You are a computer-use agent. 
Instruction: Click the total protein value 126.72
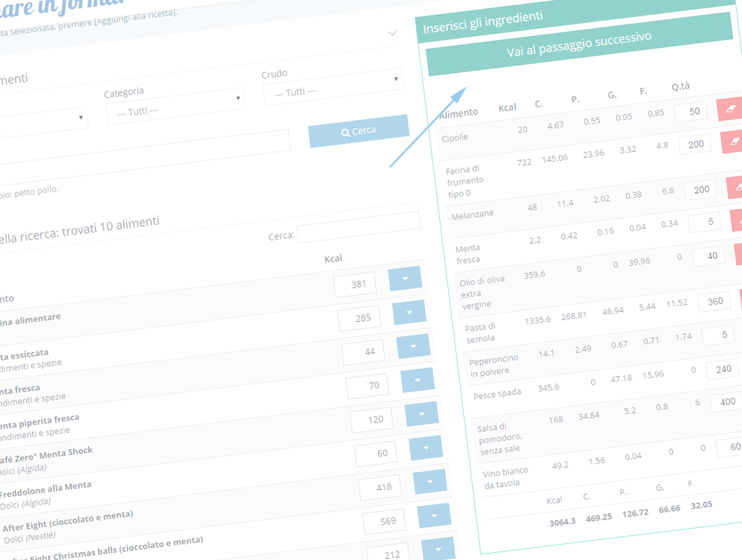(x=635, y=513)
